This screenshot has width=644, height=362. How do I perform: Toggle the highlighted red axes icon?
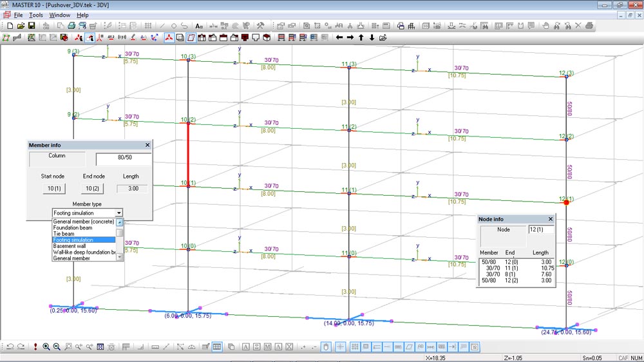169,38
